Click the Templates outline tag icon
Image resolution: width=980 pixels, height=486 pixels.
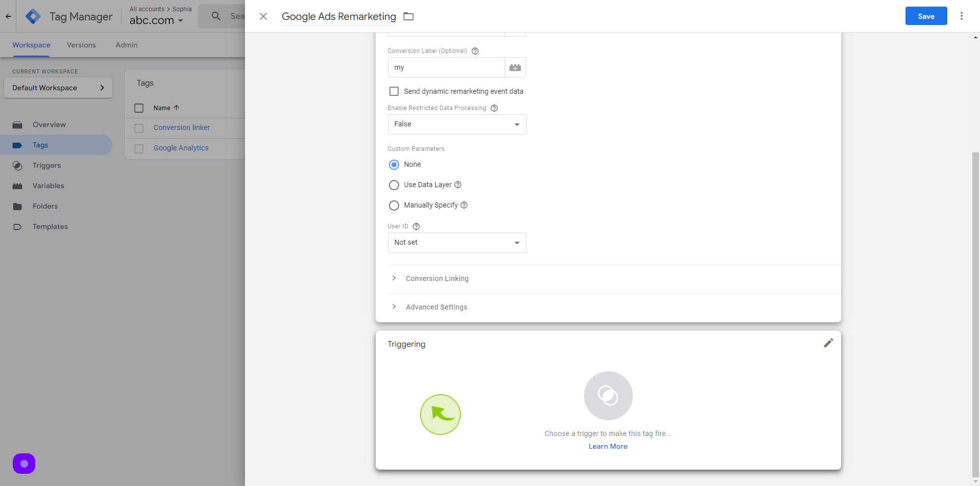pyautogui.click(x=17, y=227)
